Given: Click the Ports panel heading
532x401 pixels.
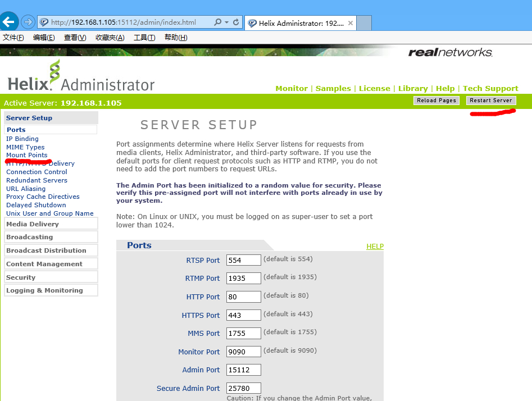Looking at the screenshot, I should [x=139, y=245].
